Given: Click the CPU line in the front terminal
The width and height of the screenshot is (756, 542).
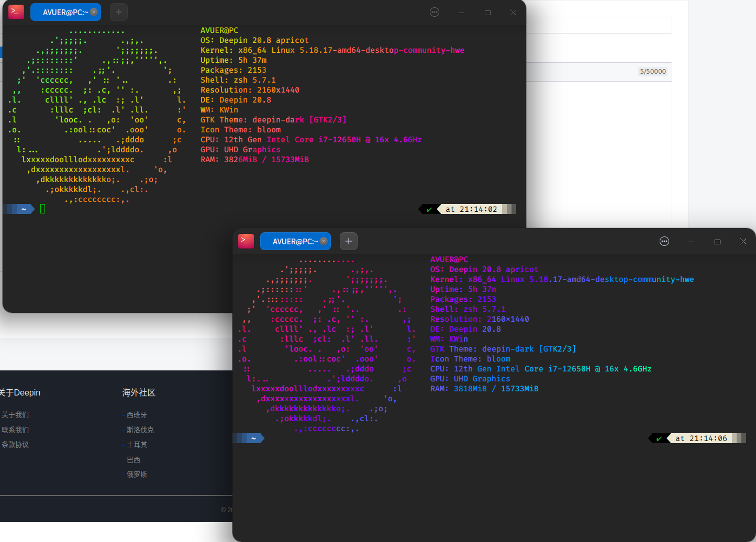Looking at the screenshot, I should pos(541,369).
